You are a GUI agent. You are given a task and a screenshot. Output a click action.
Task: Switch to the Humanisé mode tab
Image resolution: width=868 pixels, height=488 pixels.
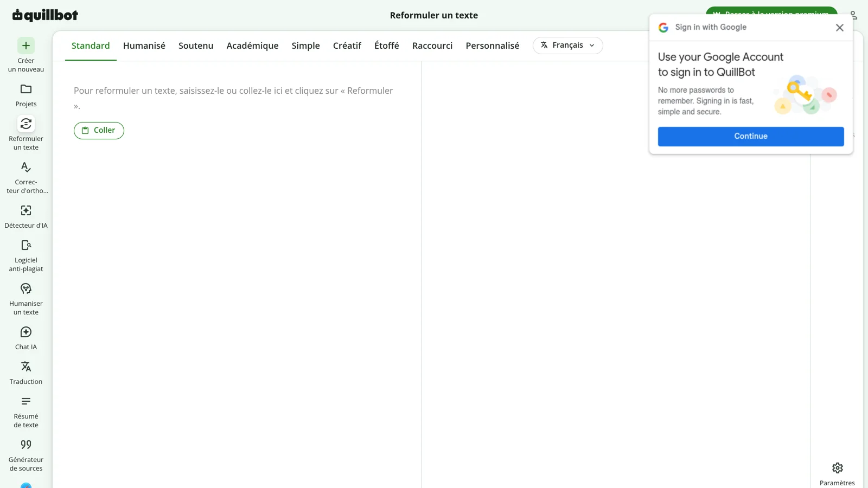click(144, 46)
